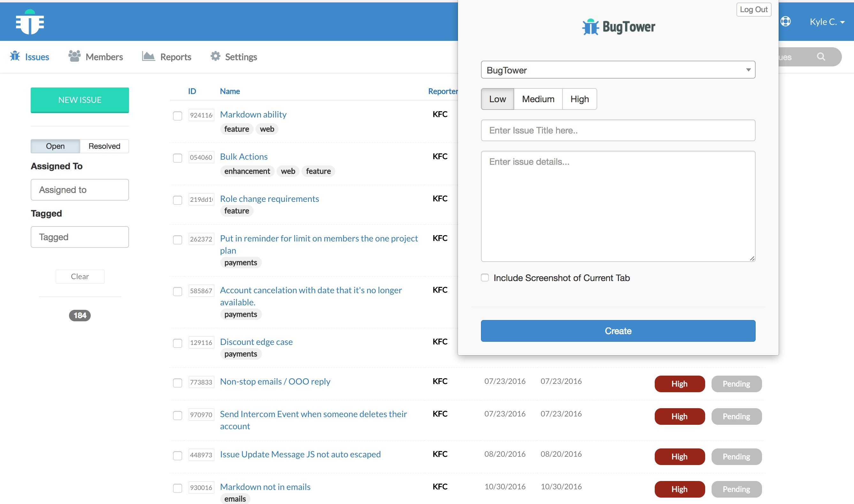Viewport: 854px width, 504px height.
Task: Sort by the Name column header
Action: pos(230,91)
